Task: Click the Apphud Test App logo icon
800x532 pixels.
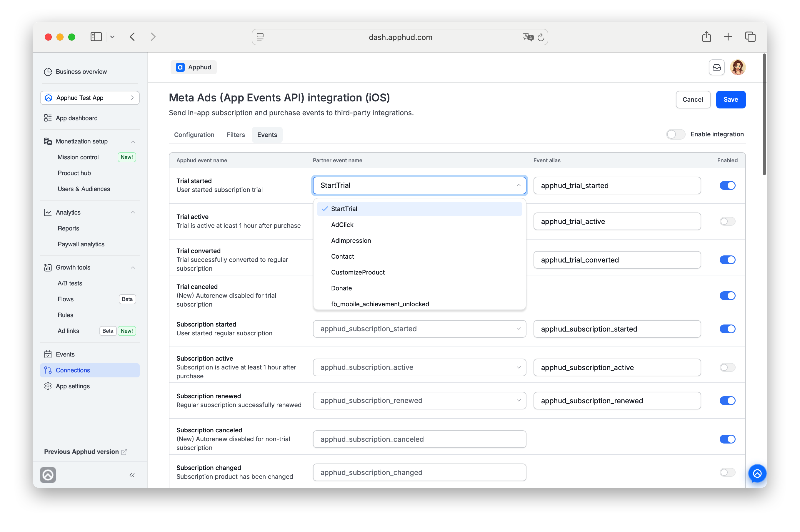Action: 49,98
